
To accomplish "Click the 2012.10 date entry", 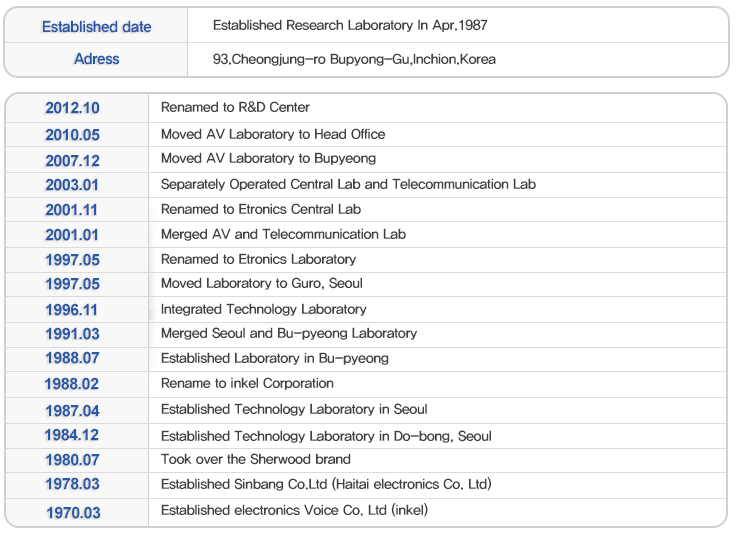I will coord(72,108).
